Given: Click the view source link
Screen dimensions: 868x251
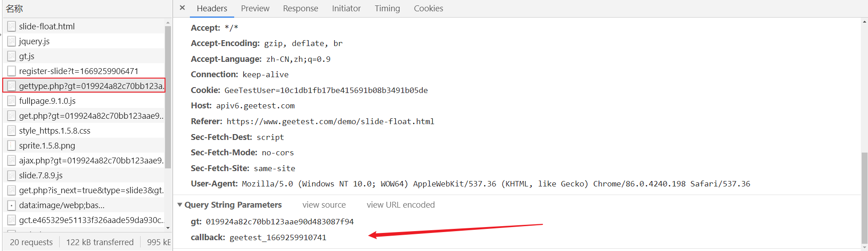Looking at the screenshot, I should (x=324, y=205).
